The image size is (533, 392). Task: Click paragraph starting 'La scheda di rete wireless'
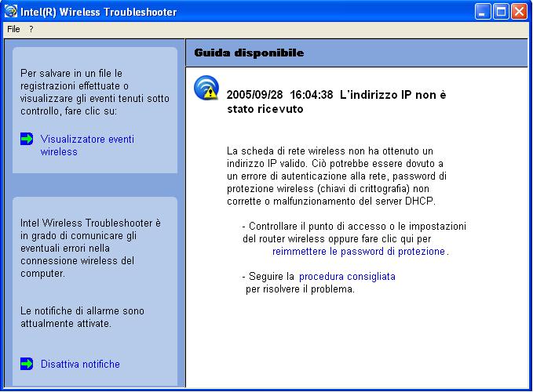(x=337, y=176)
